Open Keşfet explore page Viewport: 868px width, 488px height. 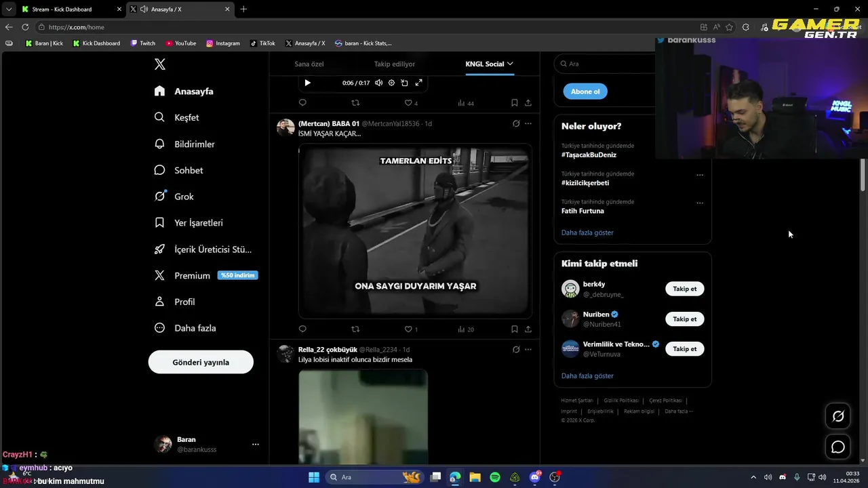[x=176, y=117]
